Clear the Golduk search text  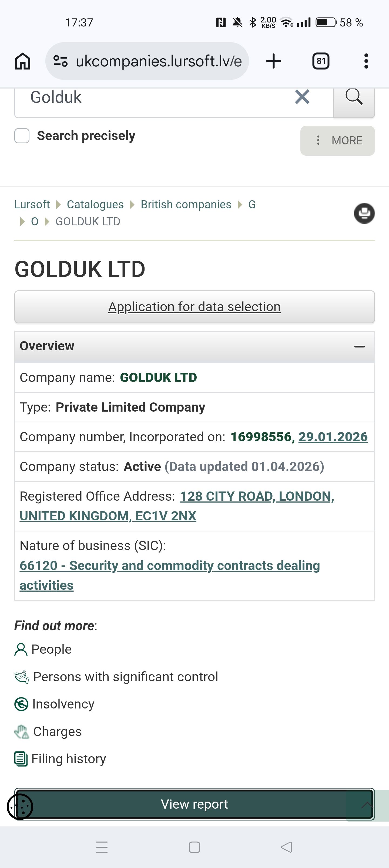coord(302,97)
